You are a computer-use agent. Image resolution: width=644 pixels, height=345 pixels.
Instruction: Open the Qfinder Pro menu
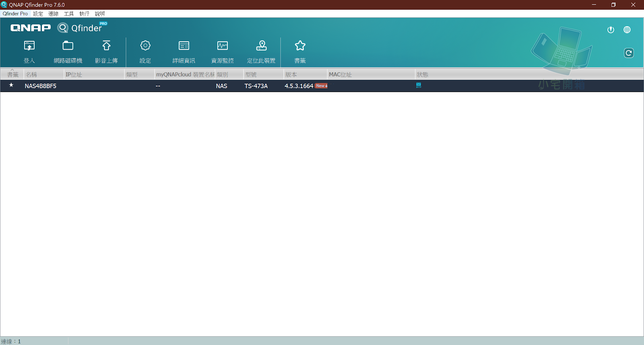click(x=15, y=14)
